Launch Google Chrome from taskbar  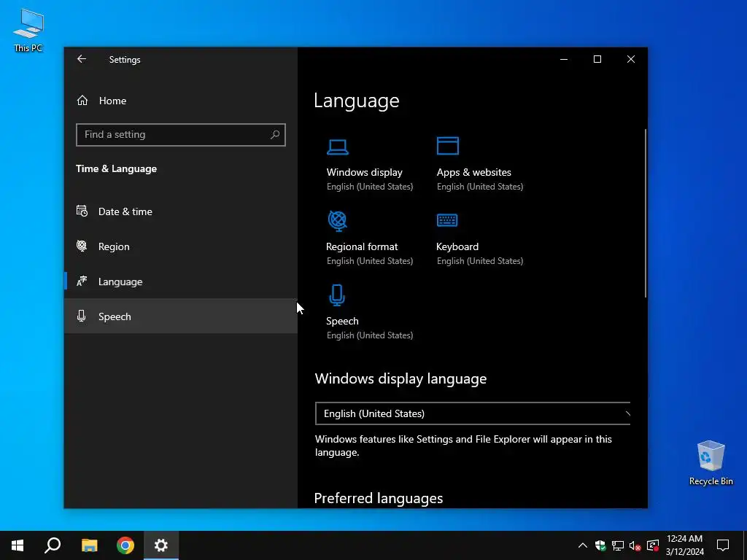(125, 545)
